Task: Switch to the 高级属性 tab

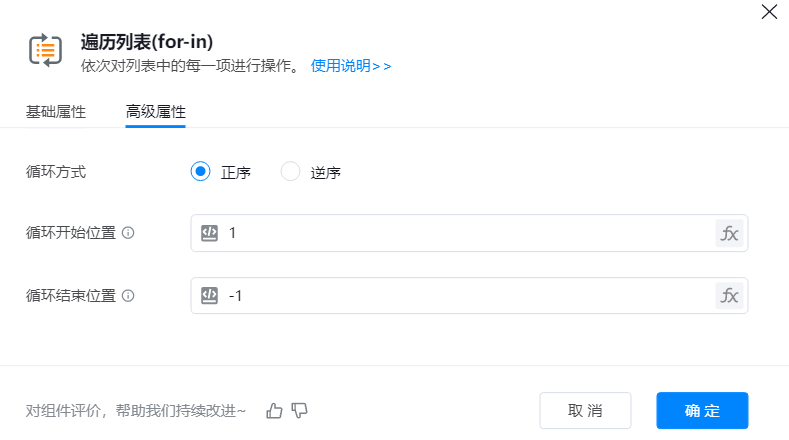Action: [155, 111]
